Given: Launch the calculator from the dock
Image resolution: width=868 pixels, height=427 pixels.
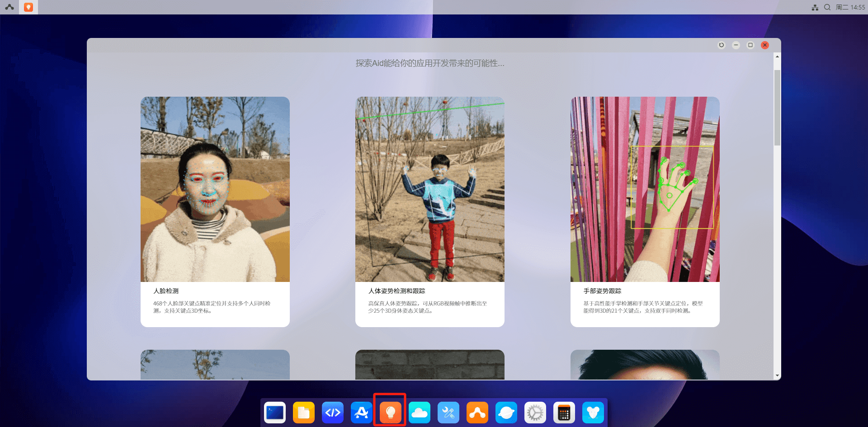Looking at the screenshot, I should point(564,413).
